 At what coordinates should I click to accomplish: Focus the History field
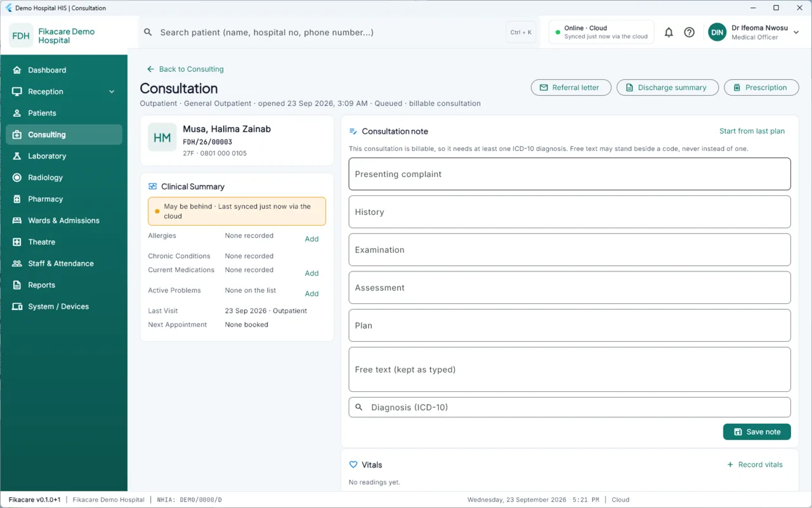click(x=570, y=212)
